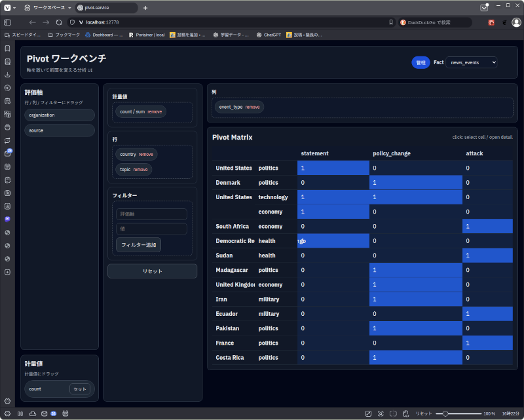This screenshot has width=524, height=420.
Task: Open the Vivaldi bookmarks panel icon
Action: 7,48
